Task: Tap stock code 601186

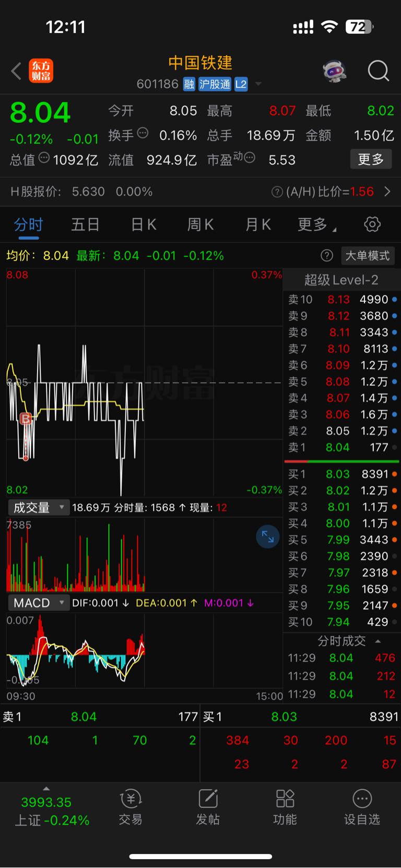Action: [x=158, y=84]
